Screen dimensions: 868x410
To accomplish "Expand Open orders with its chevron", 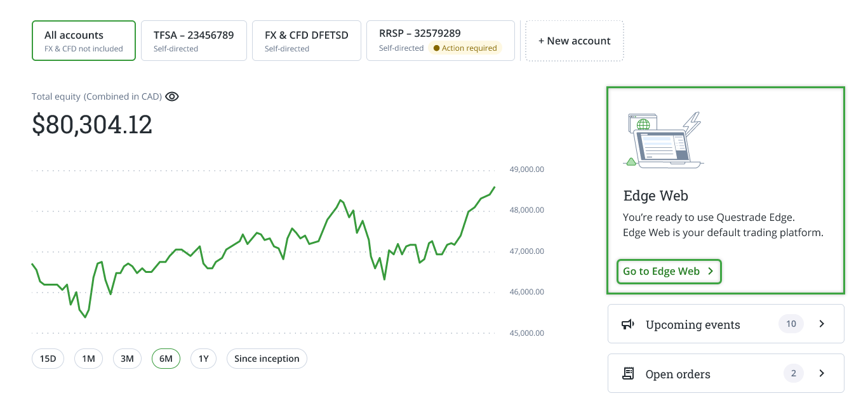I will 821,373.
